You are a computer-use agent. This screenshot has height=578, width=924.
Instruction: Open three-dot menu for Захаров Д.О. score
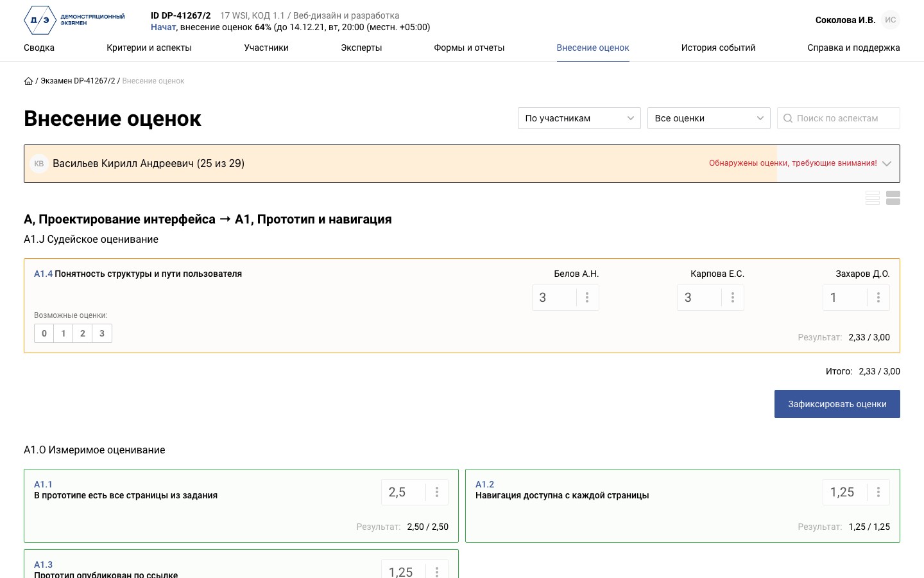pyautogui.click(x=878, y=297)
